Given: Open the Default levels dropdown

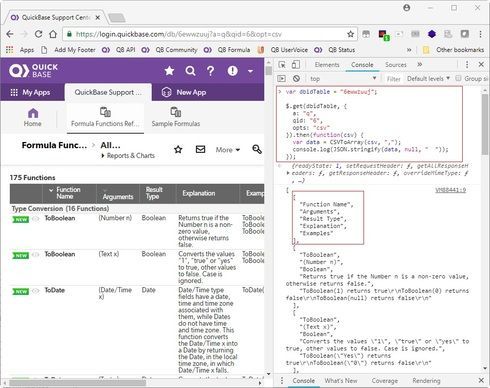Looking at the screenshot, I should (428, 79).
